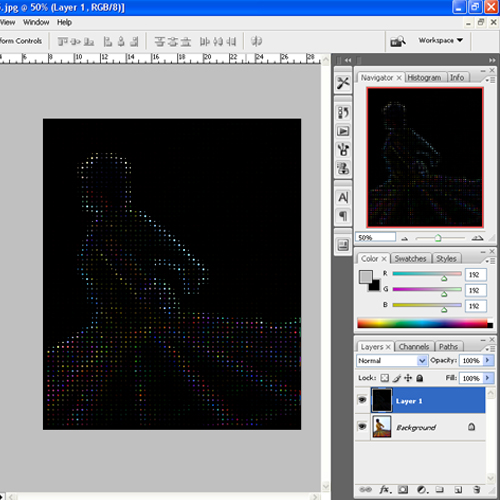
Task: Open the Layers panel options menu
Action: (491, 349)
